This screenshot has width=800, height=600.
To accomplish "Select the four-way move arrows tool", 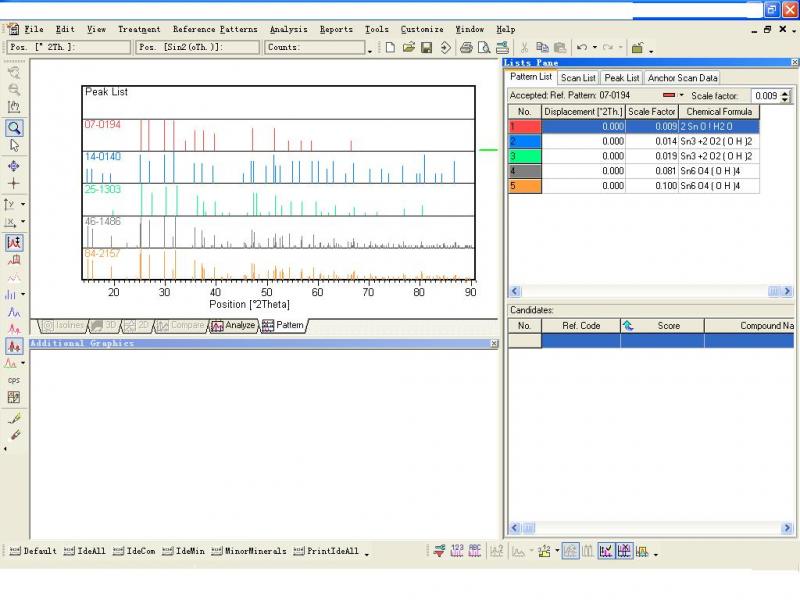I will (x=14, y=166).
